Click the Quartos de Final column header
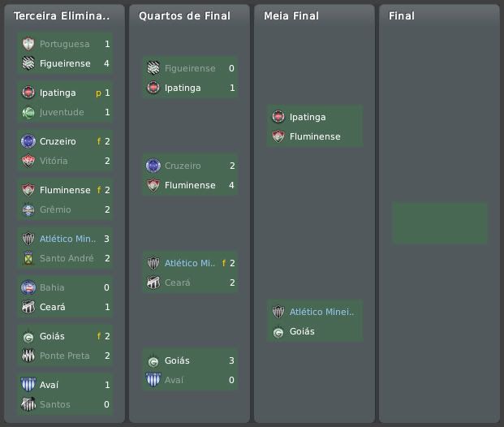The height and width of the screenshot is (427, 504). (184, 15)
